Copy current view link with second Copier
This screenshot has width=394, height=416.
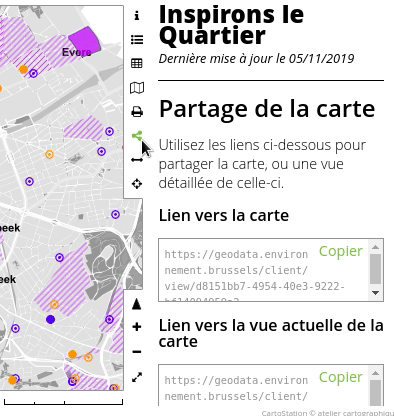click(341, 377)
